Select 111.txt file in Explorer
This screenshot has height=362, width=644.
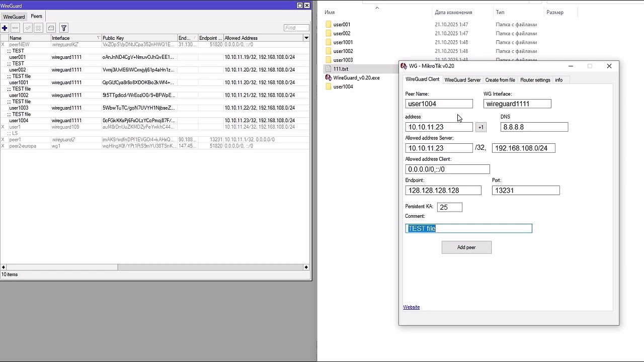coord(341,69)
